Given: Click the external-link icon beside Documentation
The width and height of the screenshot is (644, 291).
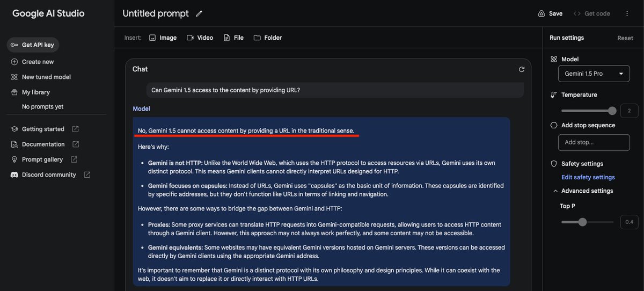Looking at the screenshot, I should [76, 144].
